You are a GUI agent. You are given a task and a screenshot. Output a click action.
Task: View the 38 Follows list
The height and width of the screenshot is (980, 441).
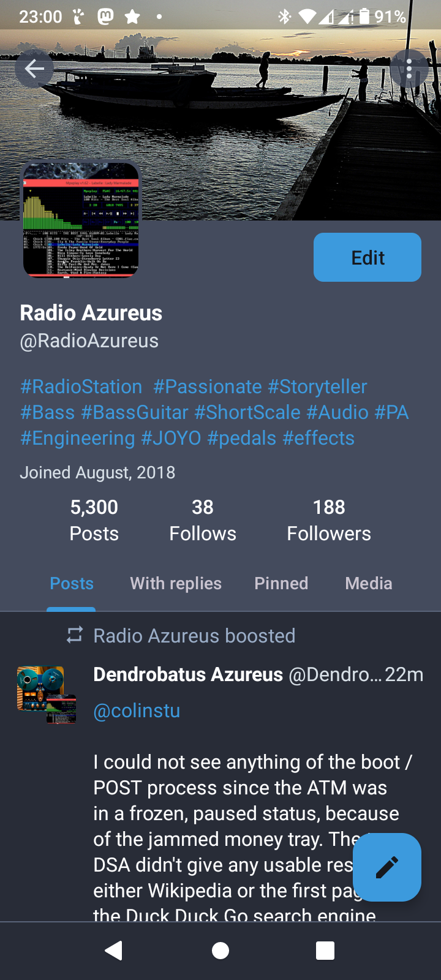(x=203, y=520)
